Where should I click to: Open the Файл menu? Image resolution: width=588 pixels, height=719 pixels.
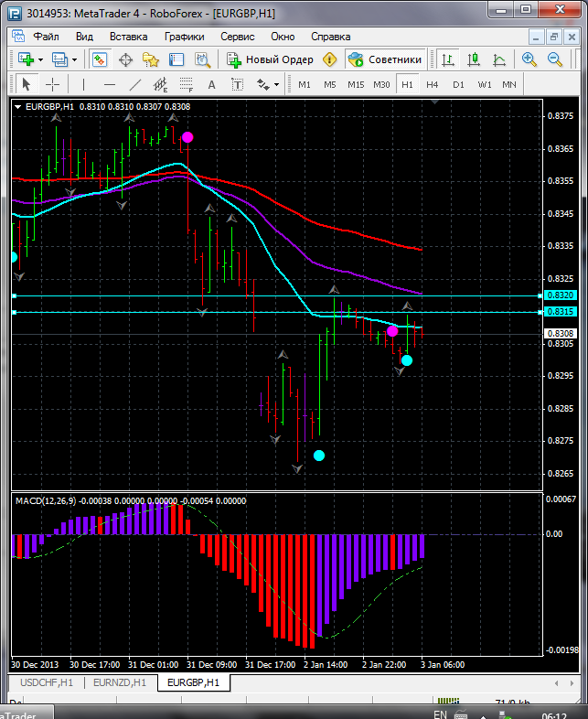(x=46, y=37)
